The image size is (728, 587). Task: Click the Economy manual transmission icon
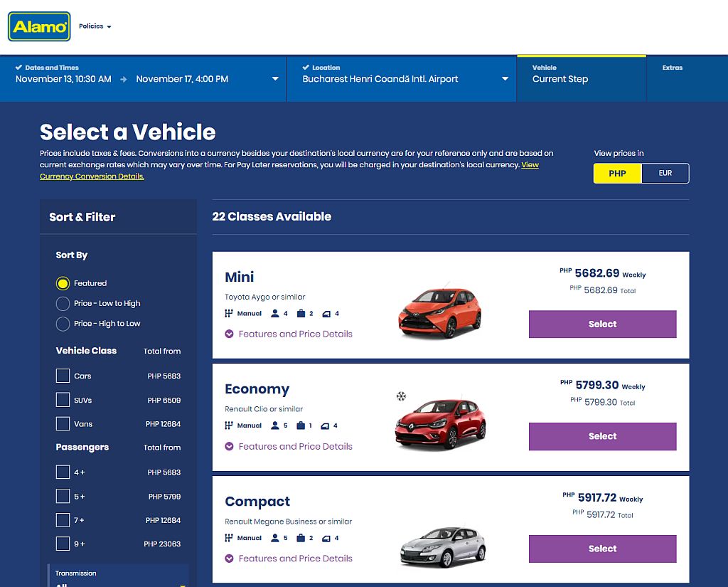[x=228, y=425]
